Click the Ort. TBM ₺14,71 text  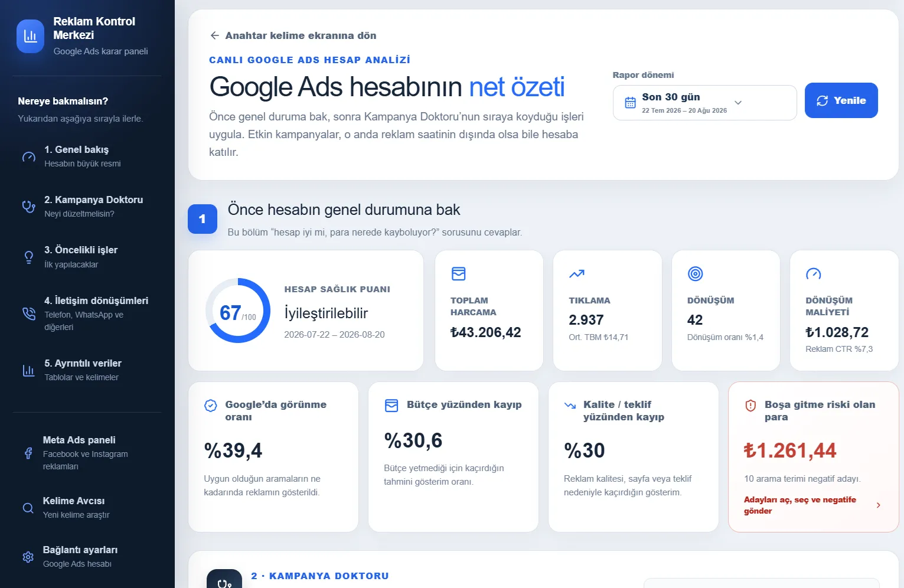(x=599, y=338)
